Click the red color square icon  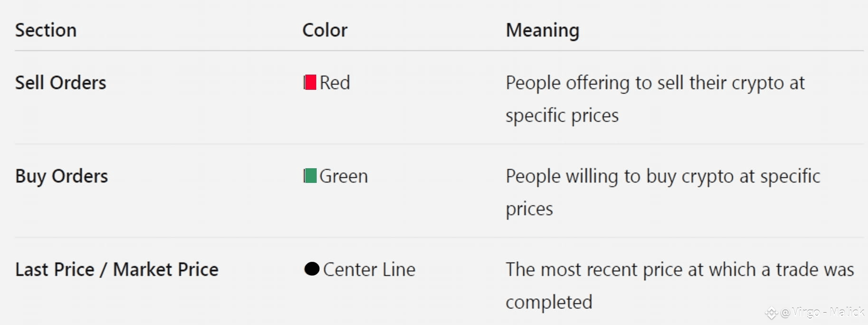point(310,83)
